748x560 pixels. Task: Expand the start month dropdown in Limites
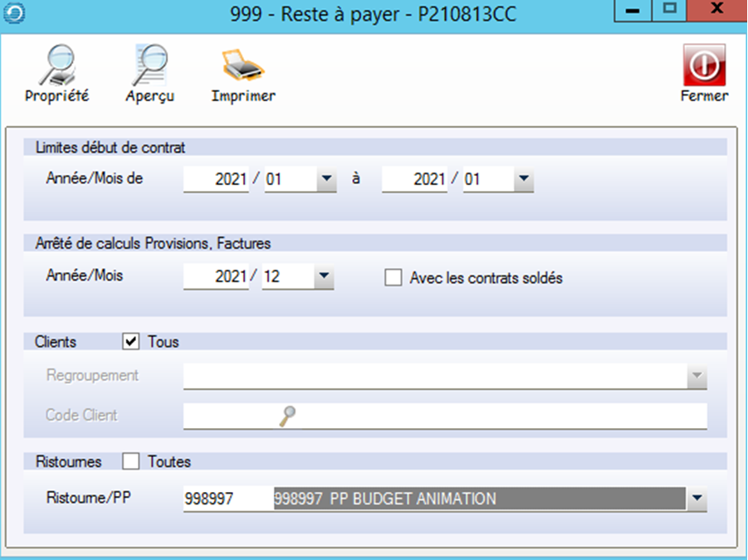pos(326,179)
